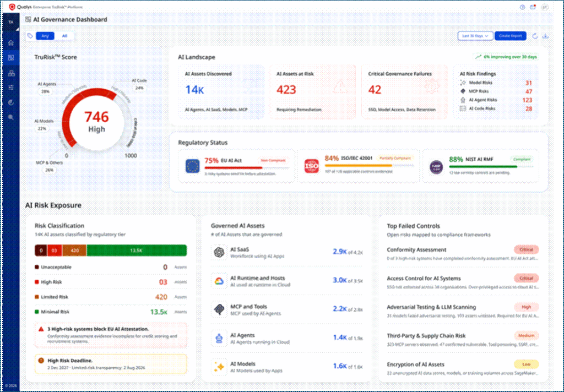Viewport: 564px width, 392px height.
Task: Download the dashboard using the download icon
Action: tap(545, 36)
